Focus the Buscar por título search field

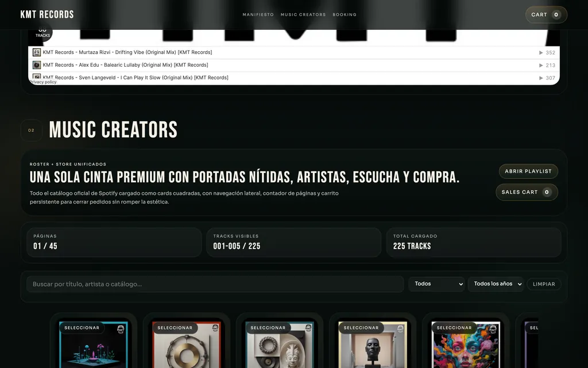tap(215, 284)
